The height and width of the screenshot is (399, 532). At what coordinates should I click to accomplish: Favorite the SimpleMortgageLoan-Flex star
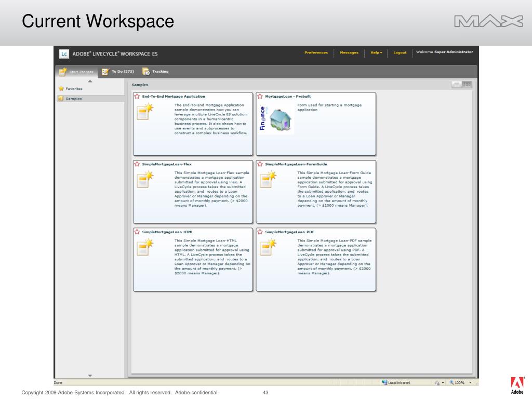point(137,164)
